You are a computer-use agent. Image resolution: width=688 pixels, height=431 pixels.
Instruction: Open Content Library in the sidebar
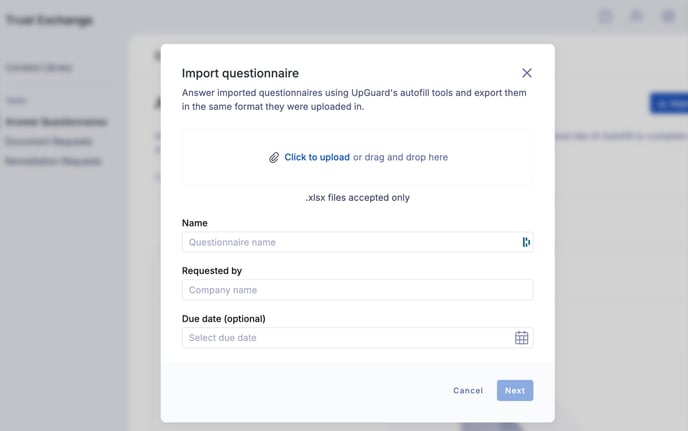[39, 67]
